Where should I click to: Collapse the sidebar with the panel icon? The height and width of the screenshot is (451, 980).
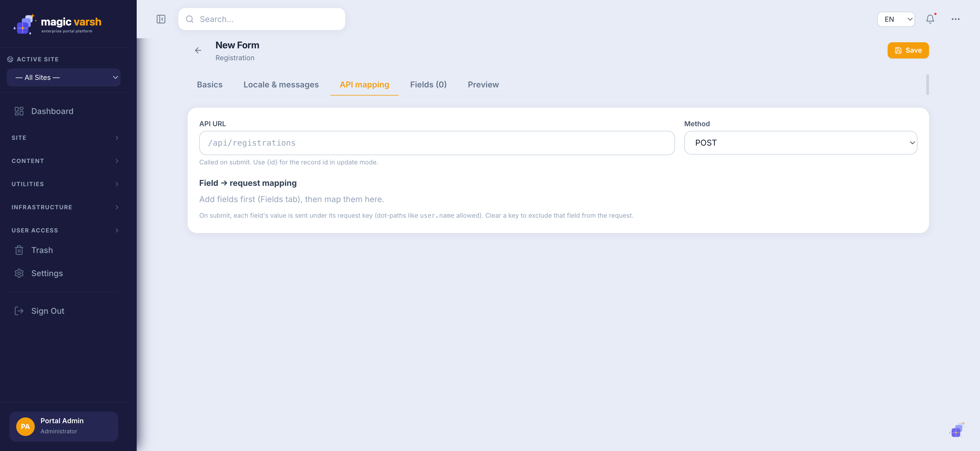pos(161,19)
